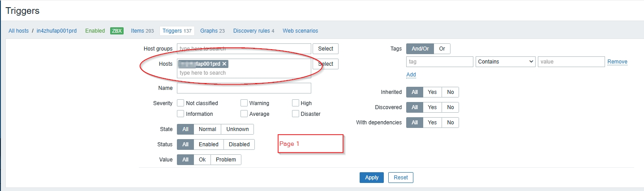This screenshot has width=644, height=191.
Task: Follow the All hosts breadcrumb link
Action: pos(18,31)
